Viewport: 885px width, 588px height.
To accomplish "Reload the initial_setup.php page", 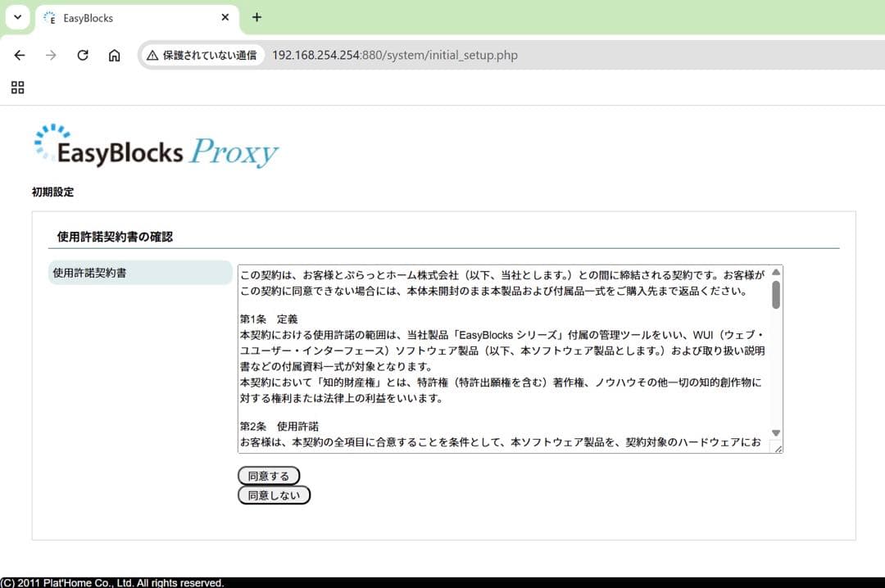I will pos(82,55).
